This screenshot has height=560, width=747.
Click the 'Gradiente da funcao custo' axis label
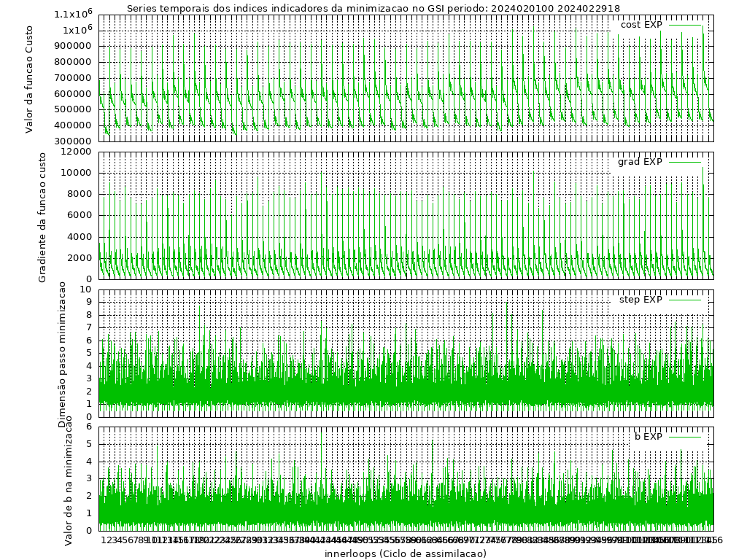[42, 217]
